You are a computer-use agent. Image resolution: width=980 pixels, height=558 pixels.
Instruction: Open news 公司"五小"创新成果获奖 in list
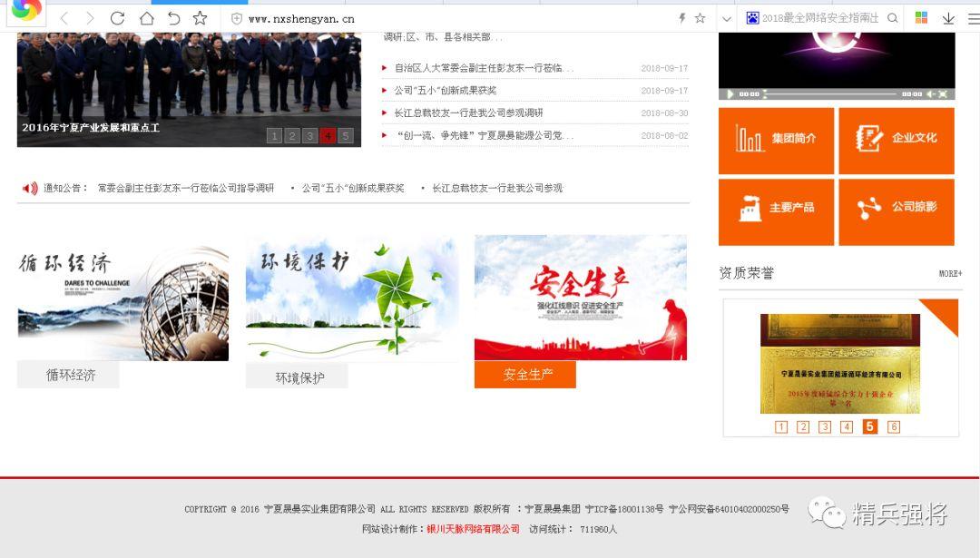(445, 91)
